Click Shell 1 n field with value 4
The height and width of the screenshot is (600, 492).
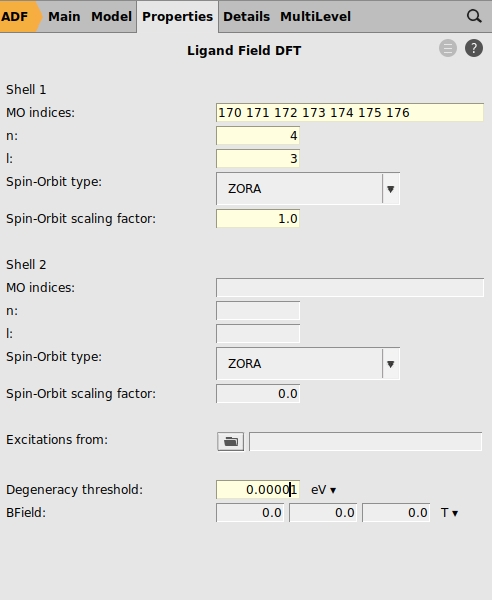pyautogui.click(x=258, y=135)
